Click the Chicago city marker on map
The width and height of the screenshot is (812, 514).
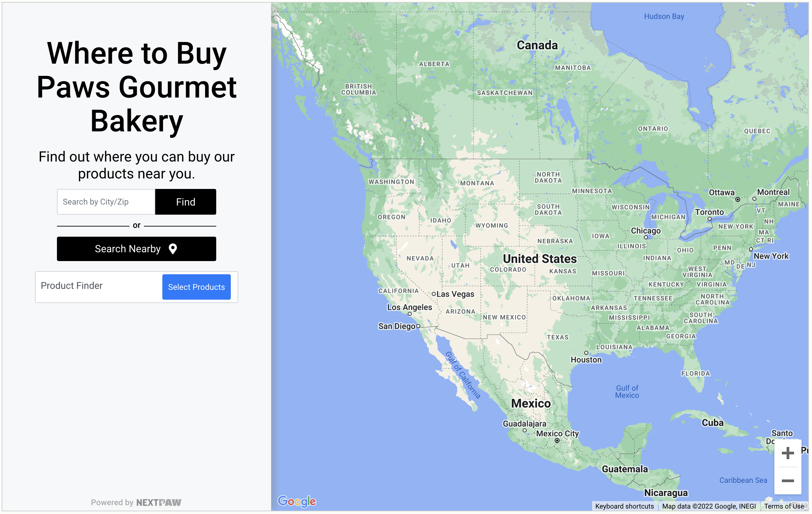pos(646,238)
